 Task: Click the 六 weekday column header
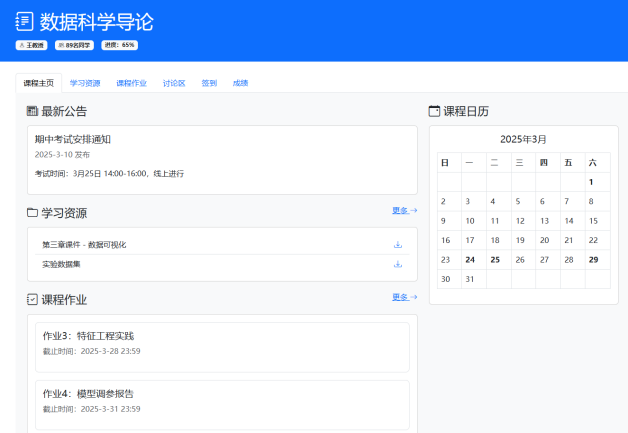597,163
